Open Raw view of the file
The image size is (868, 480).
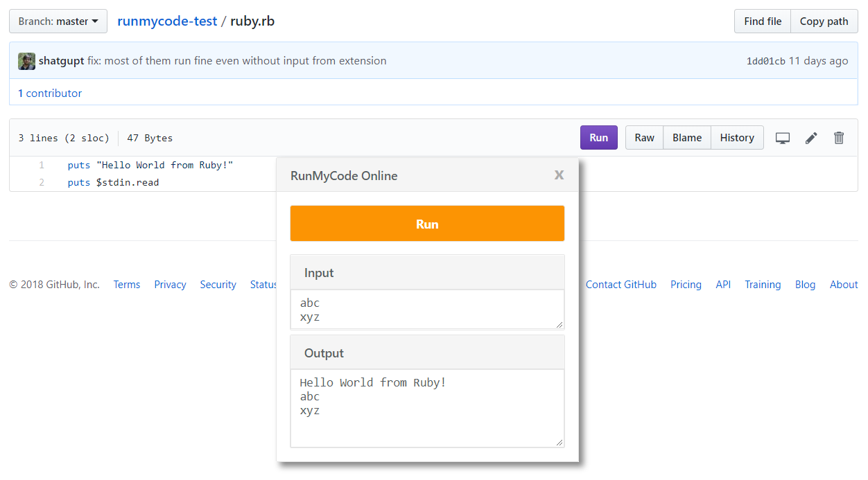click(x=644, y=138)
